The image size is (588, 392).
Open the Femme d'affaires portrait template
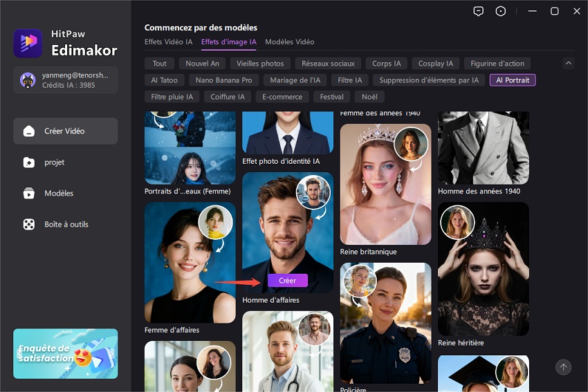(190, 263)
